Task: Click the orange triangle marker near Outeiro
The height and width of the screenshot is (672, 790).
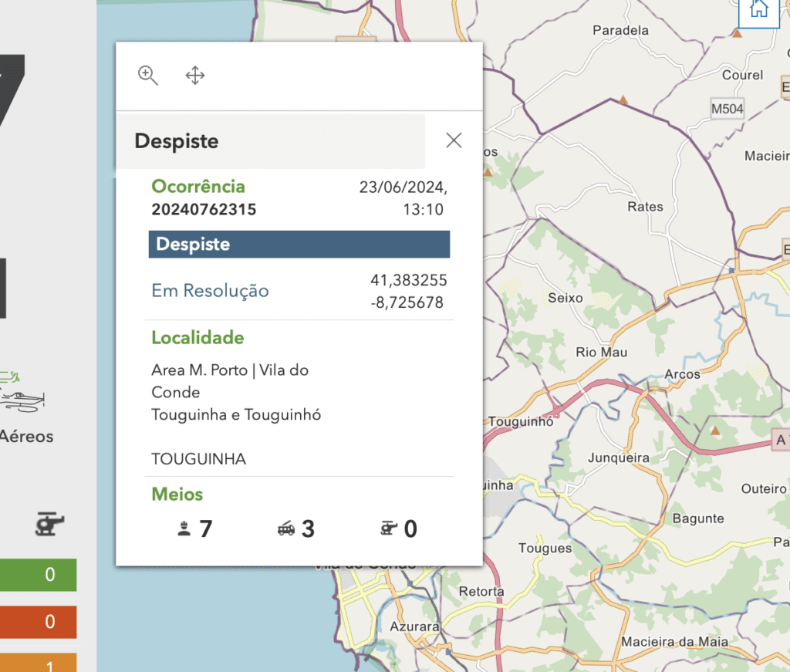Action: tap(715, 431)
